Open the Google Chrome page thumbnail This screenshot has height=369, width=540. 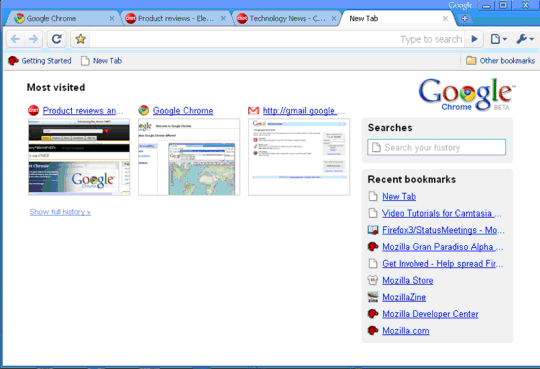click(189, 157)
